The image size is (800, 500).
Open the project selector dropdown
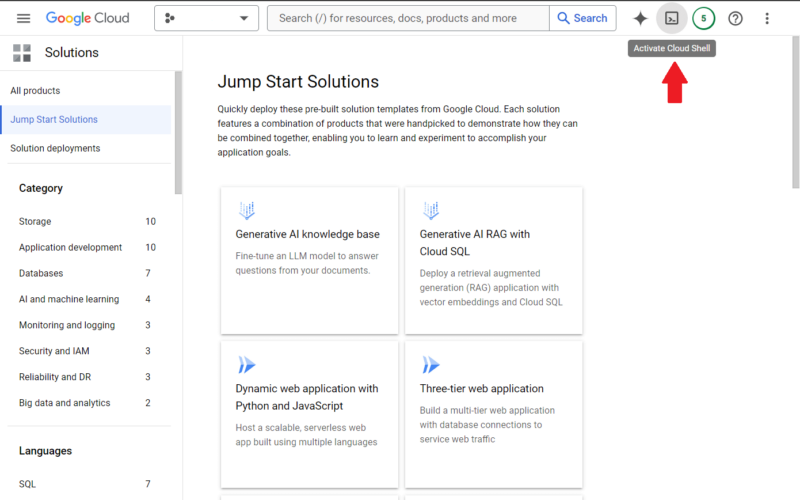coord(206,18)
